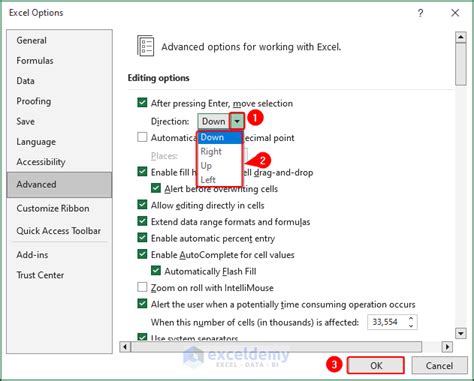Screen dimensions: 474x381
Task: Choose Down in the direction list
Action: tap(220, 137)
